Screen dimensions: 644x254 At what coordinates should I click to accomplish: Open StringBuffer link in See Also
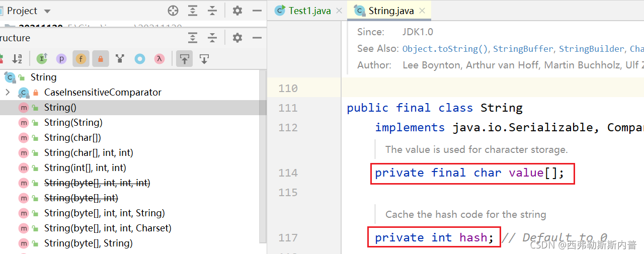[x=523, y=49]
